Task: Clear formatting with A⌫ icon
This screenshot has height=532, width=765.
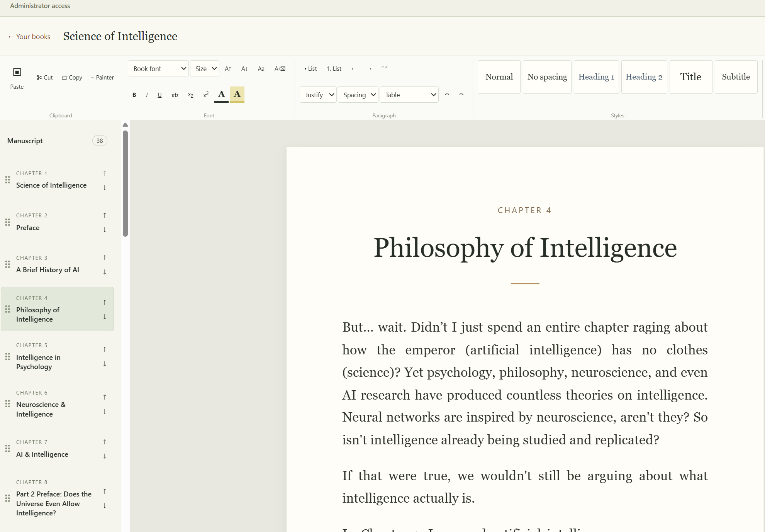Action: click(280, 69)
